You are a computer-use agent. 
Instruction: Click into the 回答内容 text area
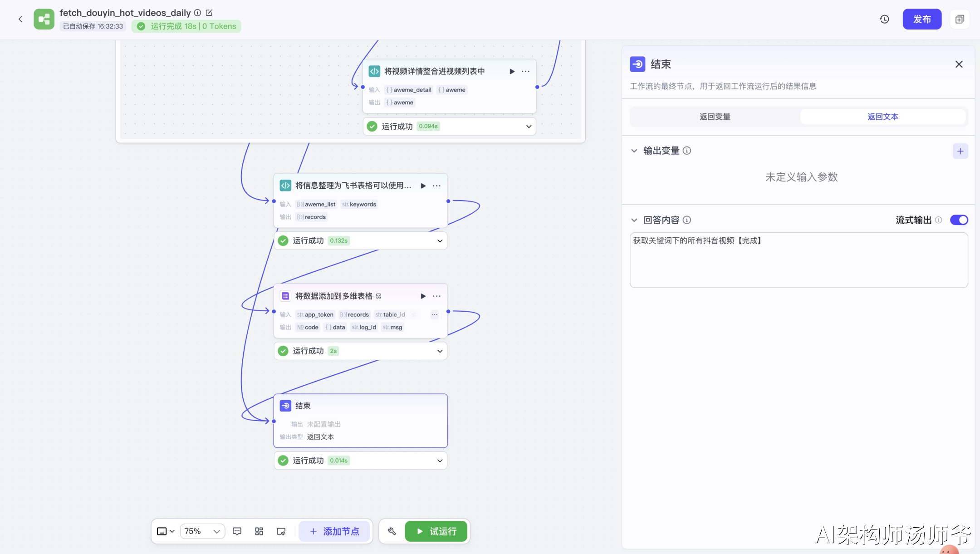coord(799,260)
